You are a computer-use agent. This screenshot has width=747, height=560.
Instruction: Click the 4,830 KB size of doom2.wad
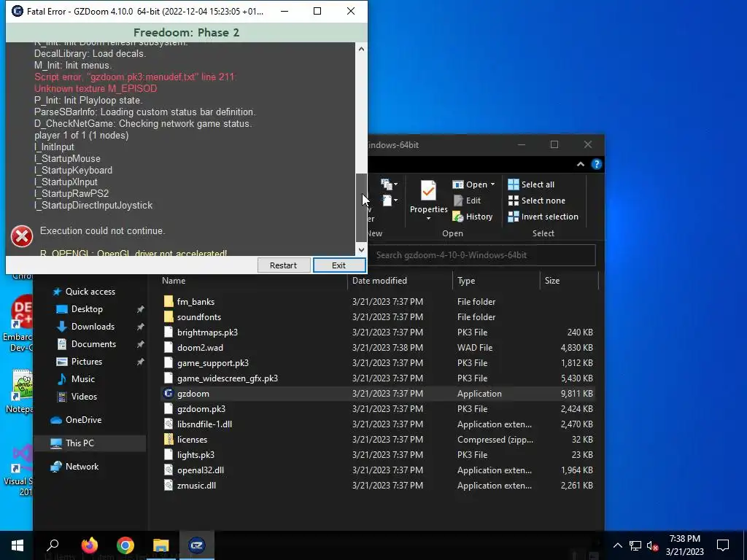click(576, 348)
